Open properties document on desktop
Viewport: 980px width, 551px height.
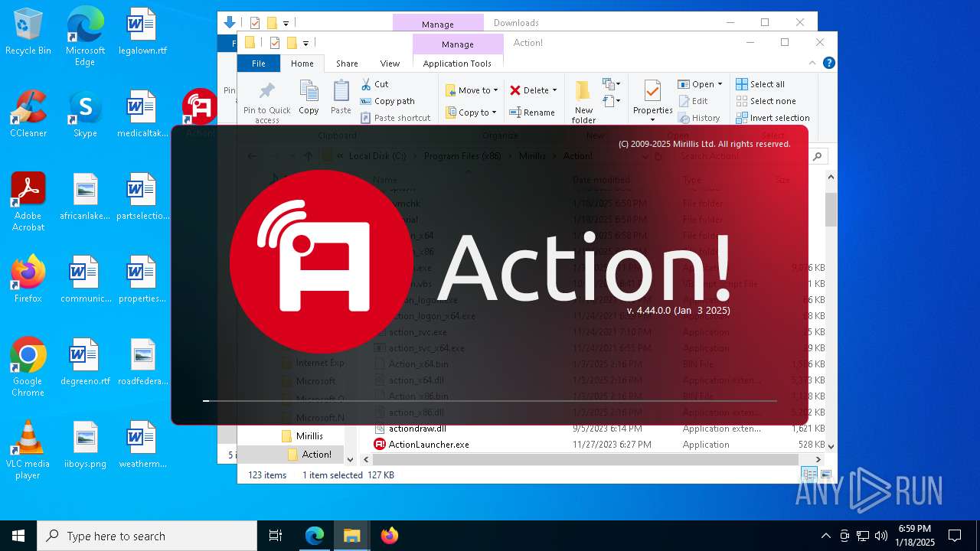(142, 280)
